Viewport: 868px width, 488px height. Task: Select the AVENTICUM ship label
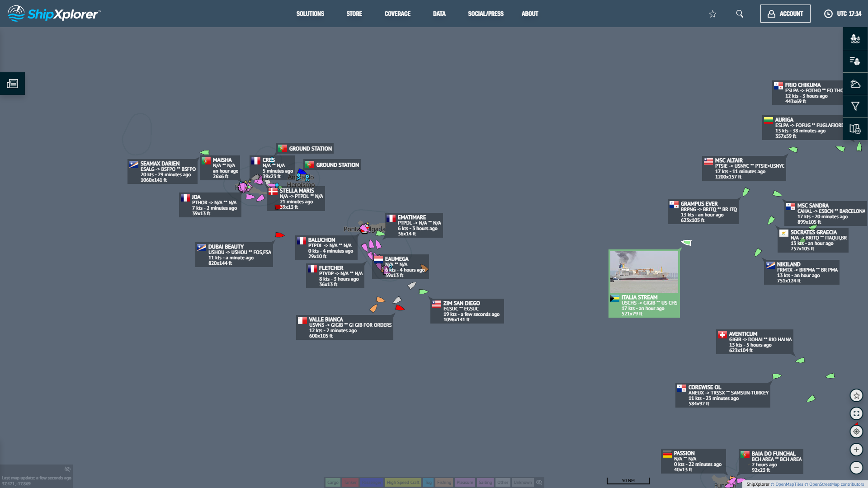(x=755, y=342)
